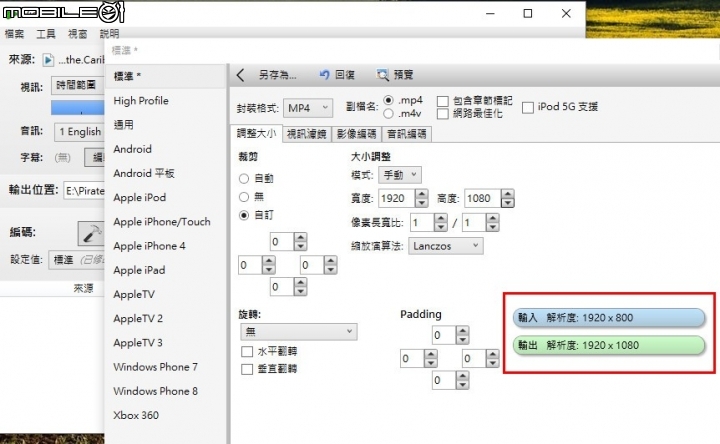This screenshot has height=444, width=720.
Task: Decrease 高度 with stepper down arrow
Action: point(507,203)
